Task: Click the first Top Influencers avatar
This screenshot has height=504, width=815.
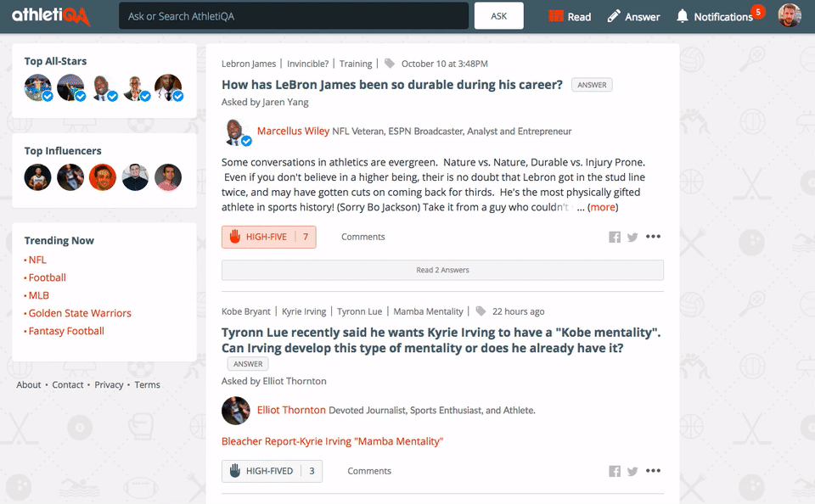Action: pyautogui.click(x=37, y=177)
